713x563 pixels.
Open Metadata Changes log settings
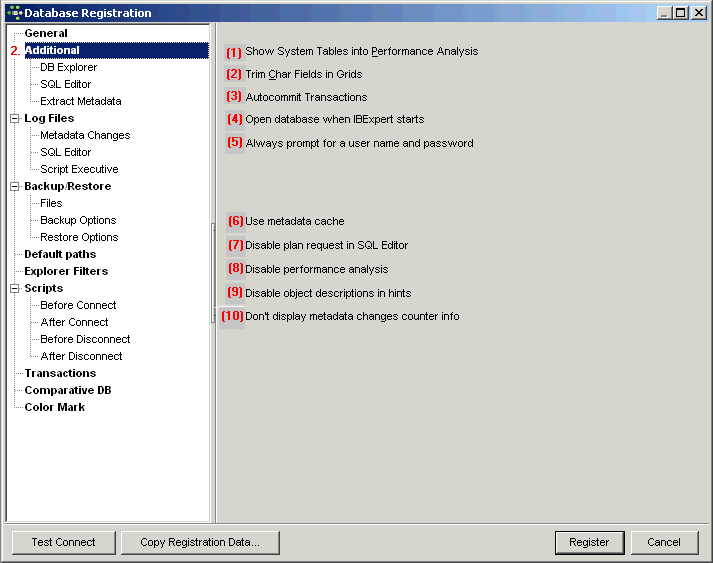click(x=85, y=135)
